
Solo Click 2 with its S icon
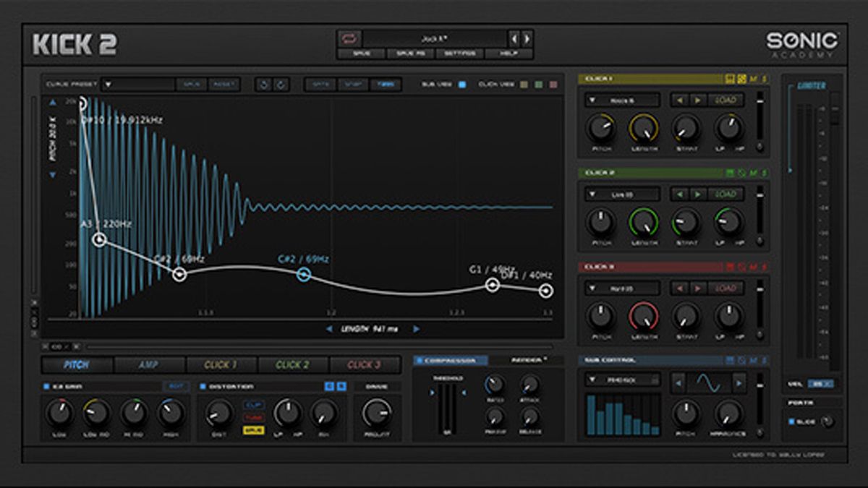[x=764, y=173]
